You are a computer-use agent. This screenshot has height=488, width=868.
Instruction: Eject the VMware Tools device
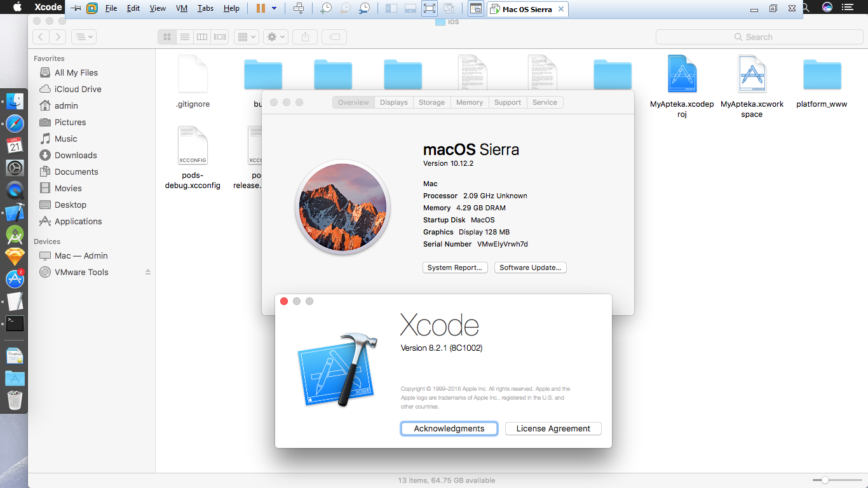pos(148,272)
